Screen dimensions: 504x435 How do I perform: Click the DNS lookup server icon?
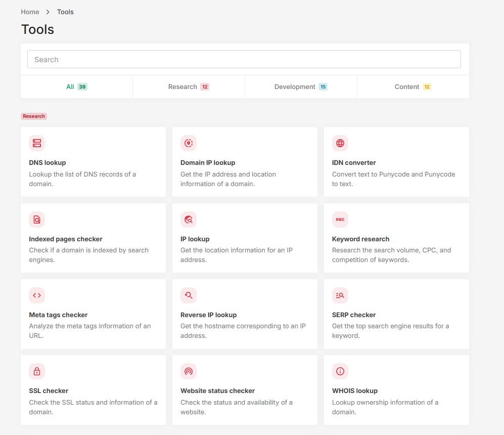[x=37, y=143]
